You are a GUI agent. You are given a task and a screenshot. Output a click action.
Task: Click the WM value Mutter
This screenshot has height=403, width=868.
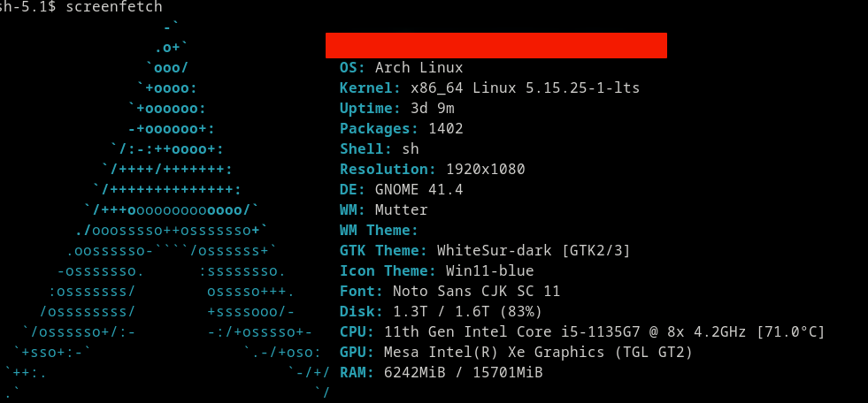point(402,210)
